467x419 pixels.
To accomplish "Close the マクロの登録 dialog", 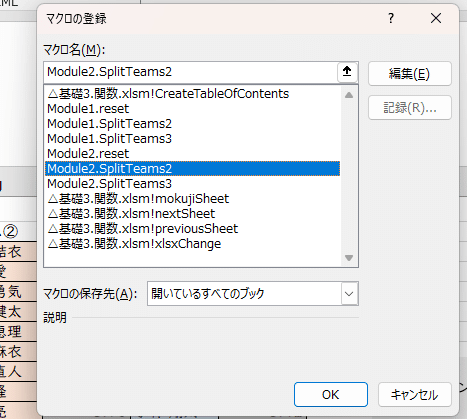I will [x=436, y=18].
